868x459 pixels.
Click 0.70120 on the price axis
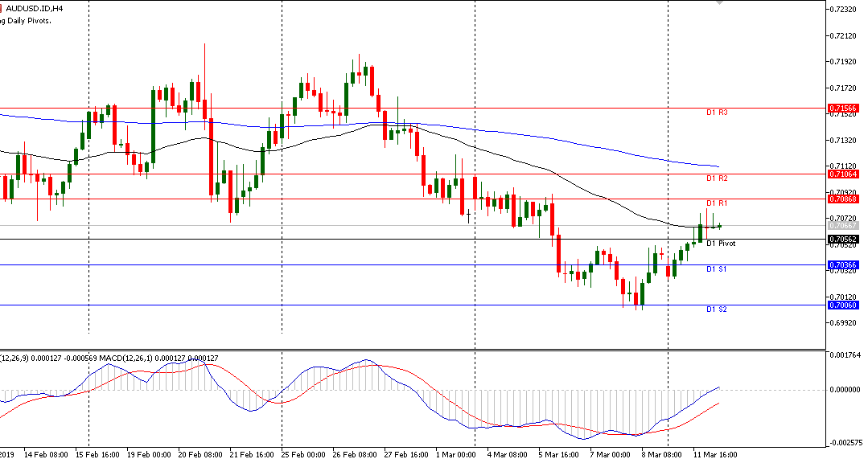pyautogui.click(x=844, y=297)
